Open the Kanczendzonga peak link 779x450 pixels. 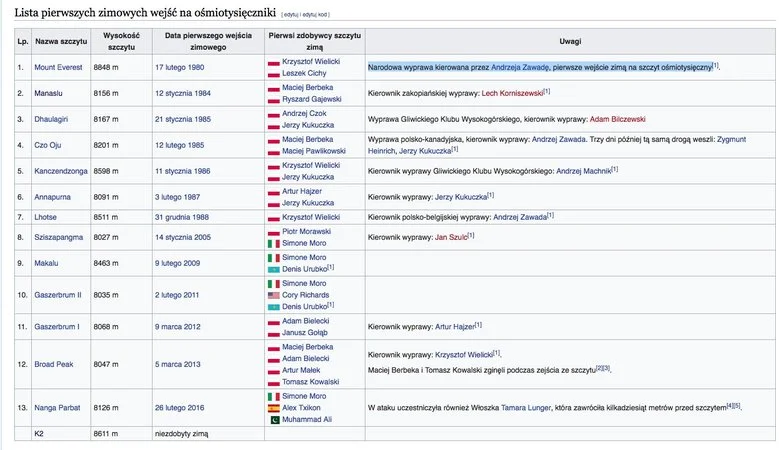click(x=61, y=171)
